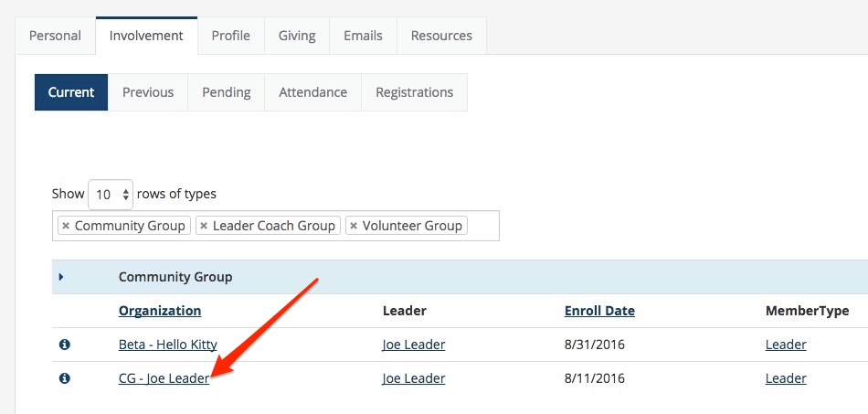Open the CG - Joe Leader organization link
This screenshot has width=868, height=414.
point(164,378)
